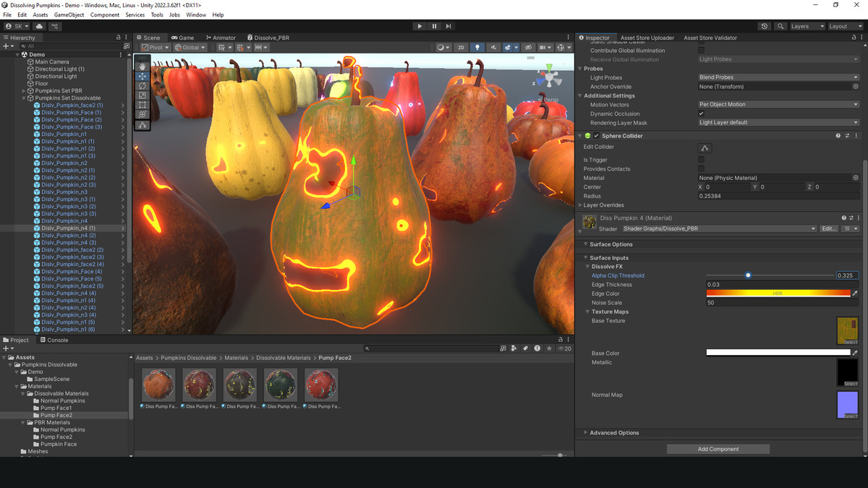Select the Rotate tool
868x488 pixels.
click(x=142, y=85)
